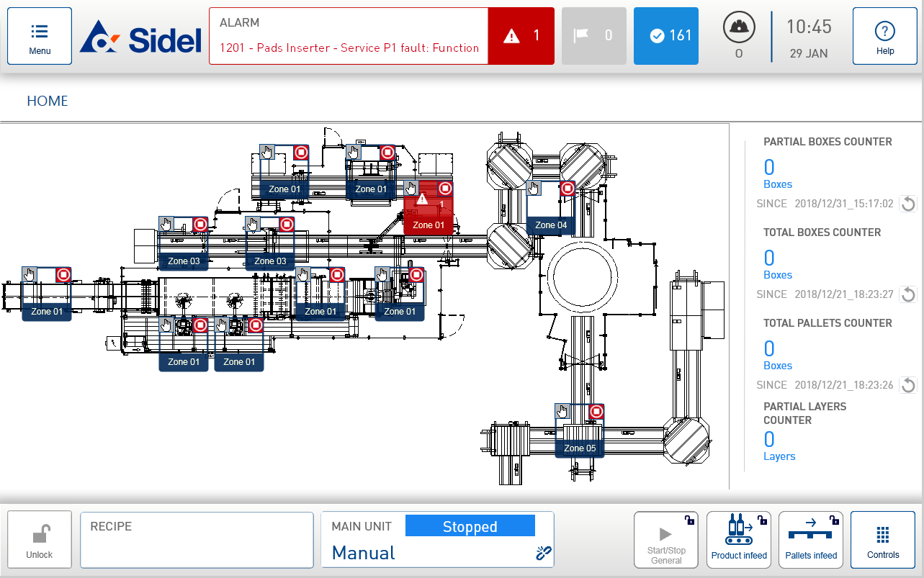Select the Zone 04 machine tile
The image size is (924, 578).
[551, 209]
